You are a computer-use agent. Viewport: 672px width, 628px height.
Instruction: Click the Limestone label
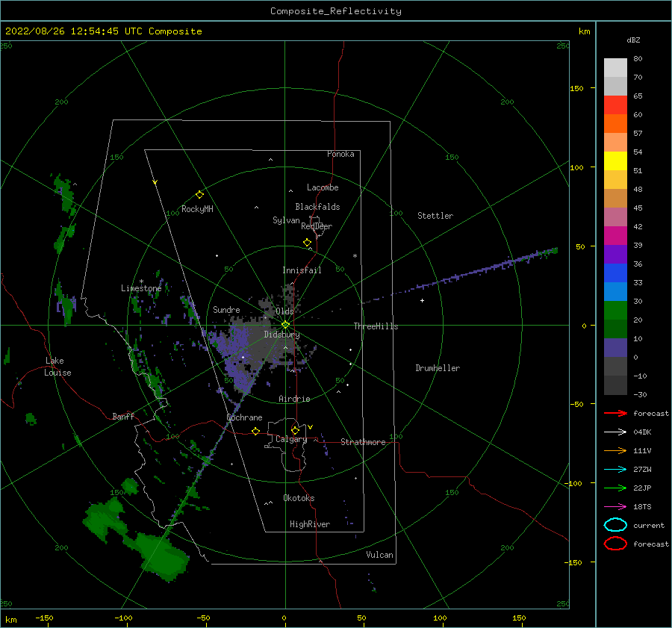pos(141,288)
